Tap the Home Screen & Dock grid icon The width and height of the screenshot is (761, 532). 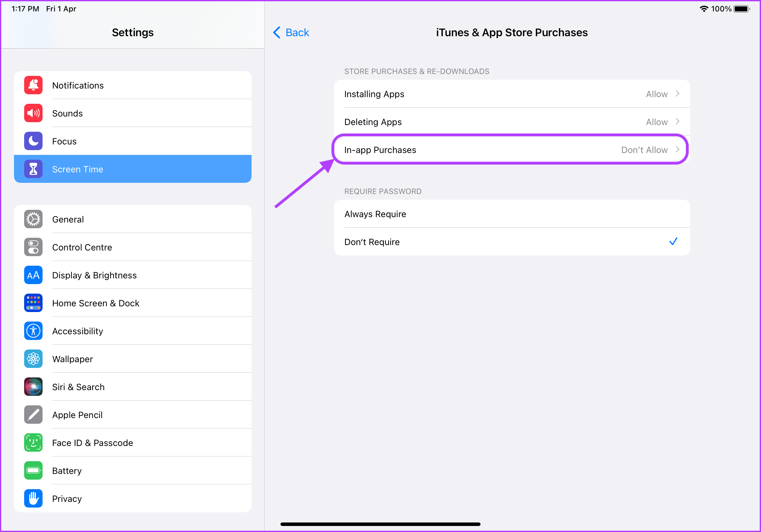33,303
